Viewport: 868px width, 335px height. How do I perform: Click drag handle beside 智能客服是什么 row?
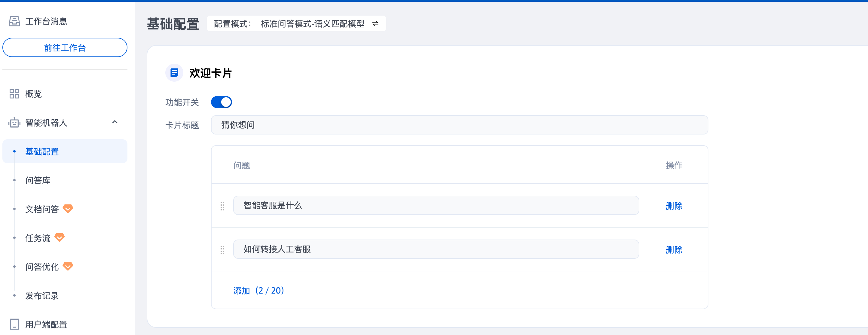click(x=222, y=206)
